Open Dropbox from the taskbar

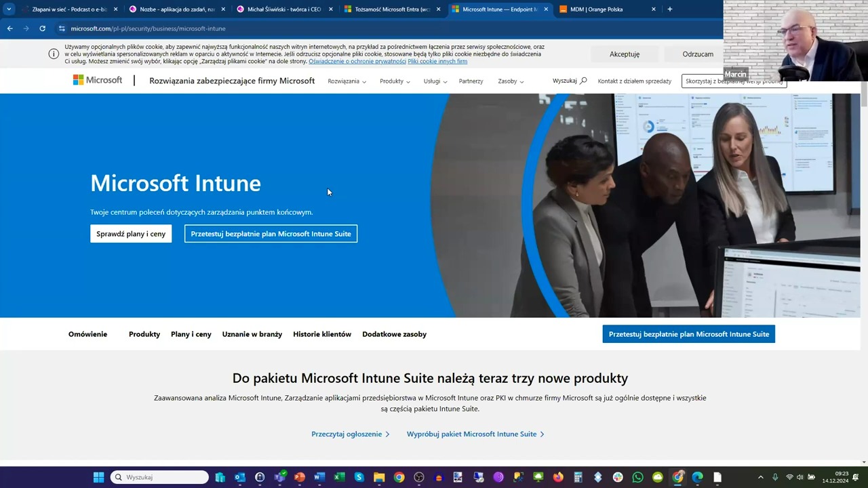pyautogui.click(x=597, y=477)
